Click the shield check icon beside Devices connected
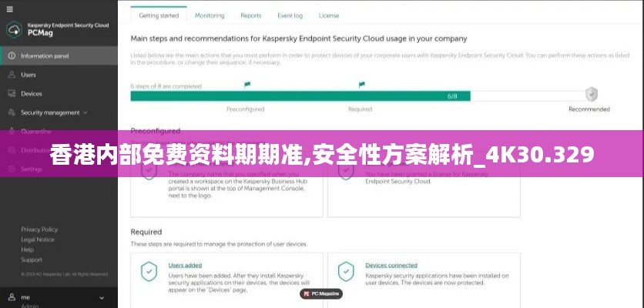 click(346, 271)
